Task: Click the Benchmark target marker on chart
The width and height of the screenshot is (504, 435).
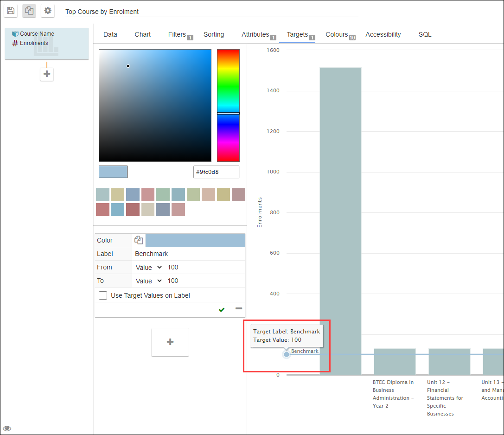Action: (x=287, y=354)
